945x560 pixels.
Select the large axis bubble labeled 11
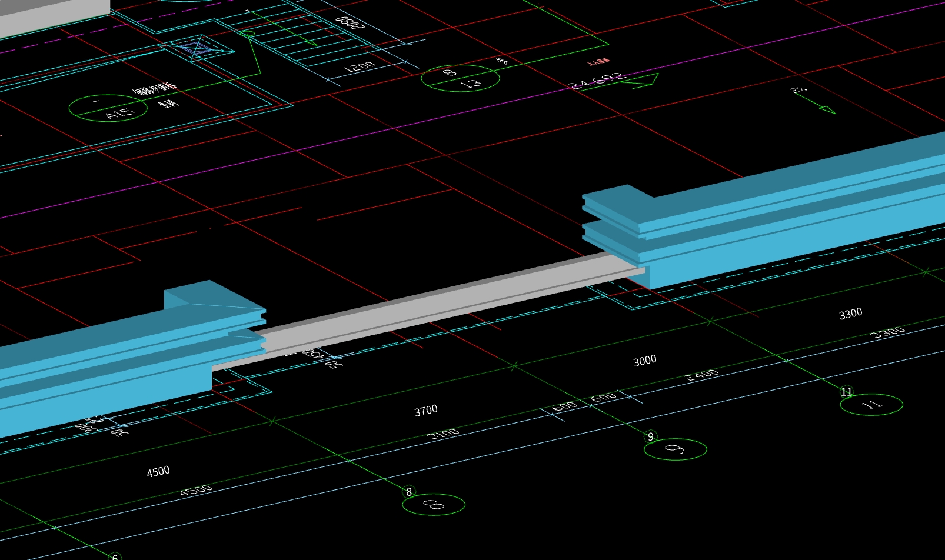point(871,405)
